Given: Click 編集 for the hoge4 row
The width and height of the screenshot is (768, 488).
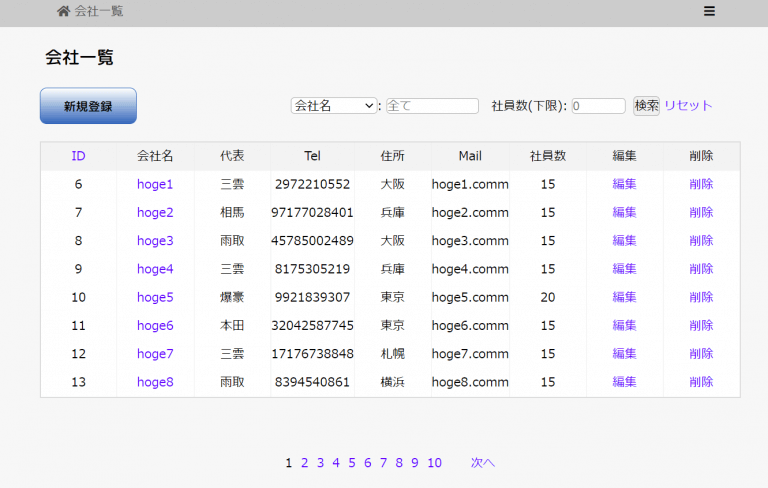Looking at the screenshot, I should [624, 269].
